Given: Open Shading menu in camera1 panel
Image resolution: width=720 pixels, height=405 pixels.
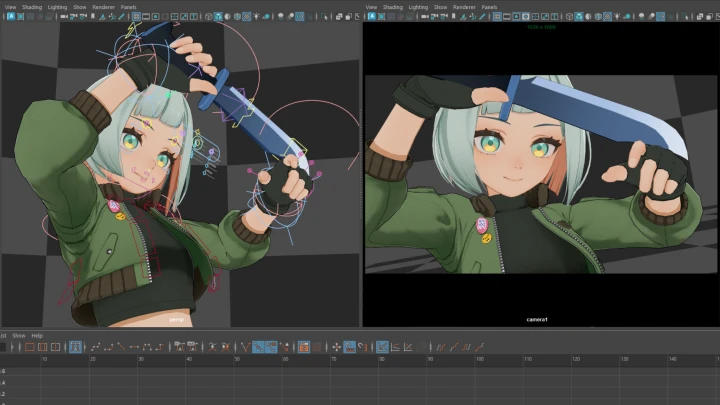Looking at the screenshot, I should click(x=393, y=7).
